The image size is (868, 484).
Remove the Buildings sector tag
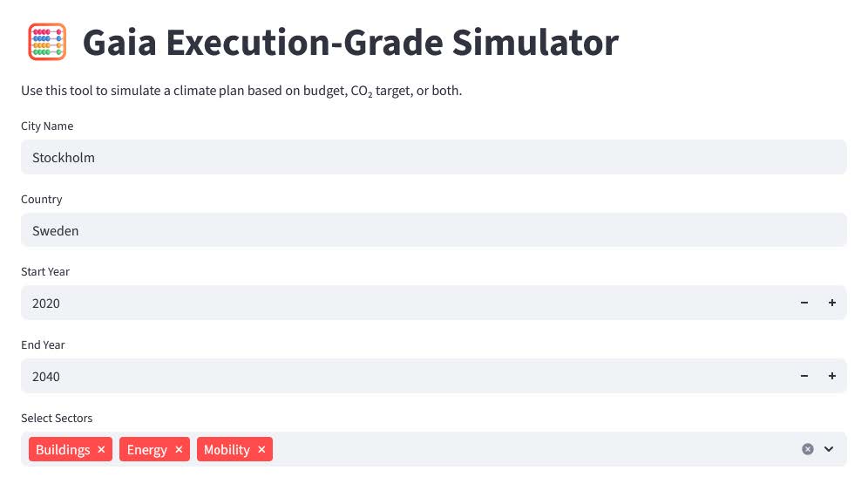[x=101, y=450]
